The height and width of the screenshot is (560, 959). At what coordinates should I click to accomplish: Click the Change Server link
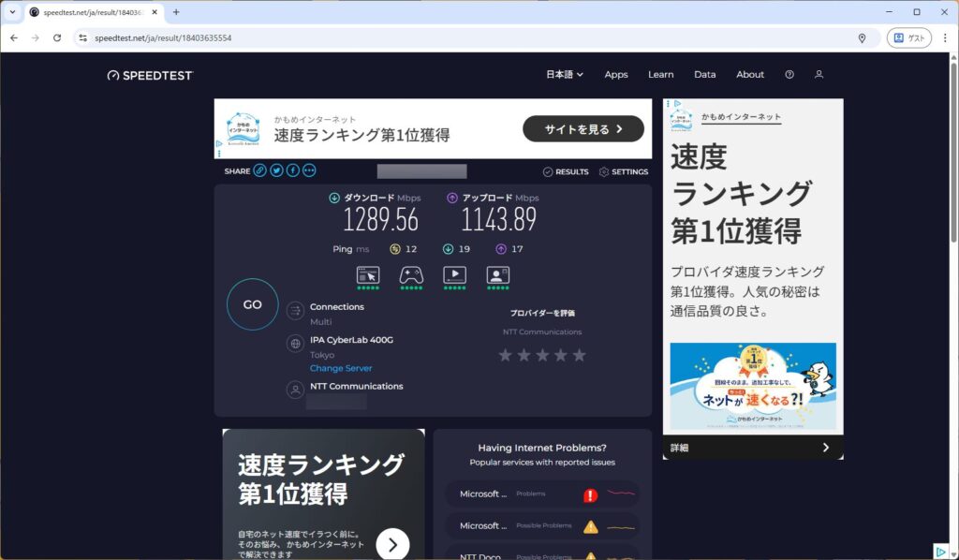[x=341, y=369]
